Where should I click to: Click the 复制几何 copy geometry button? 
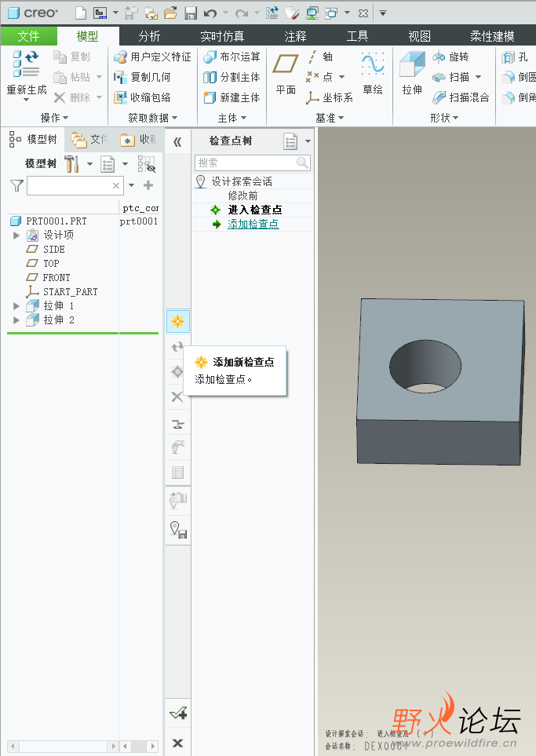142,77
